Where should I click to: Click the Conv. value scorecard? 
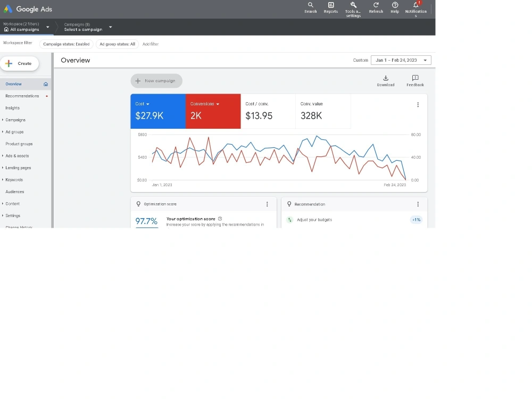pos(323,111)
